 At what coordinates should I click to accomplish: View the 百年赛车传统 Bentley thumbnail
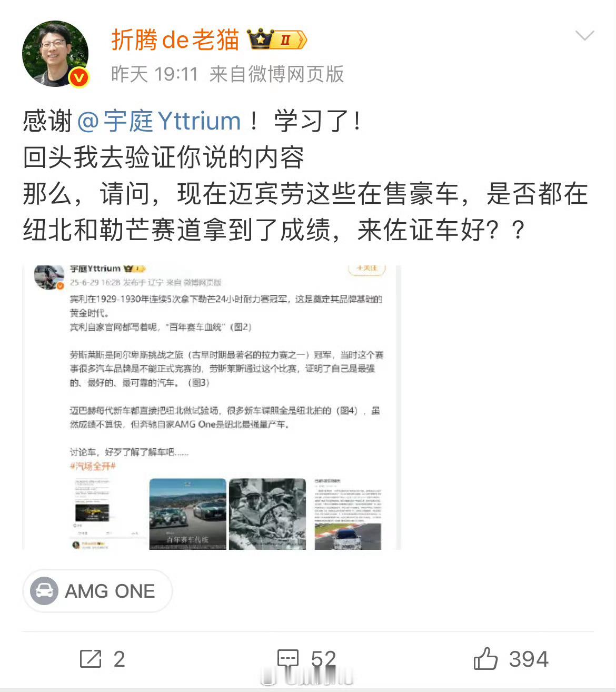point(188,514)
